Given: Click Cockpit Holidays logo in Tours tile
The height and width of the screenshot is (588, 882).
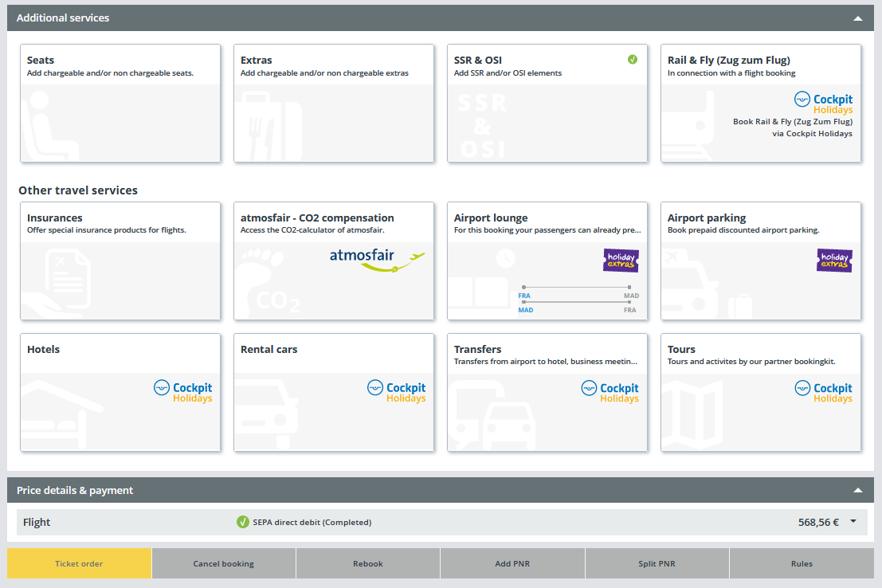Looking at the screenshot, I should pos(824,392).
